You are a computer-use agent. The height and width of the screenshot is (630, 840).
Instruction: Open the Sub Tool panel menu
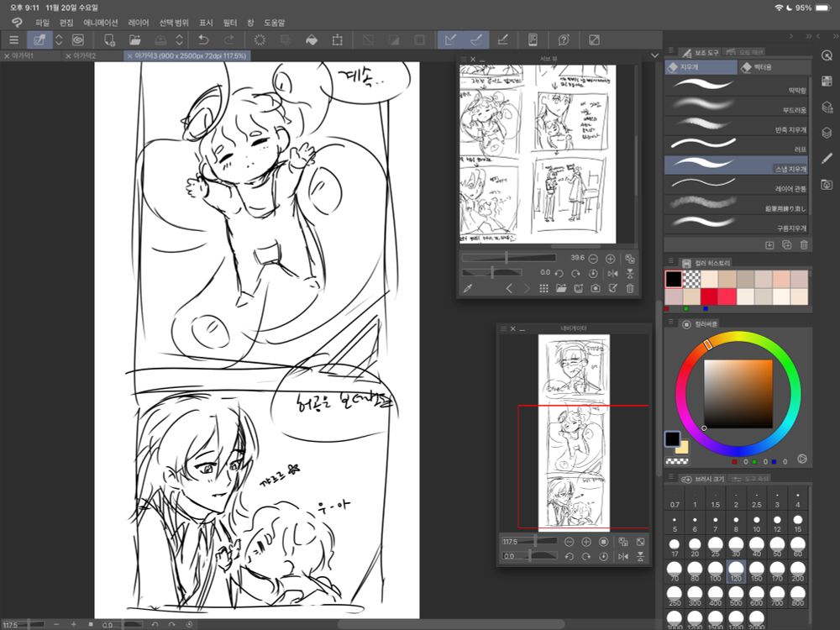click(x=670, y=51)
